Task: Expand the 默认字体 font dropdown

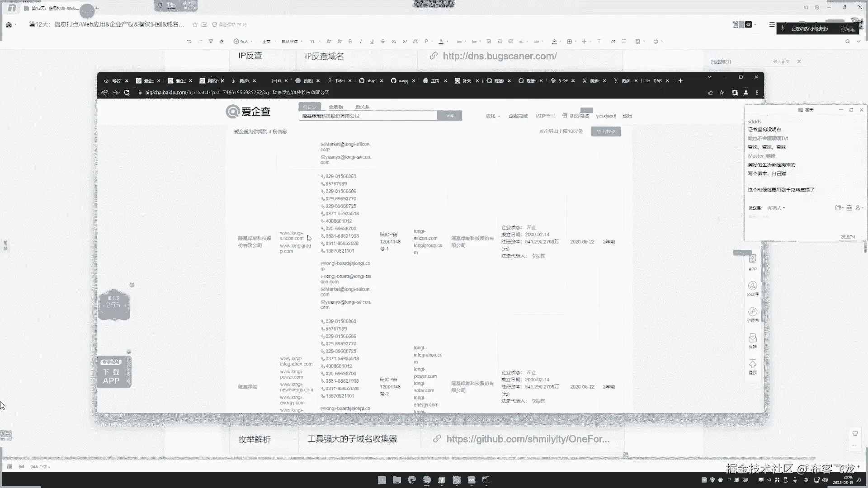Action: [292, 42]
